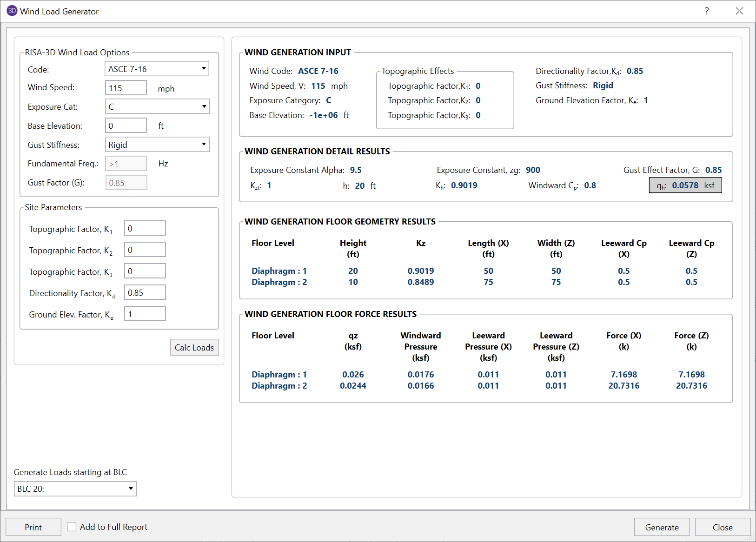Select the Topographic Factor K1 field
756x542 pixels.
click(x=145, y=228)
